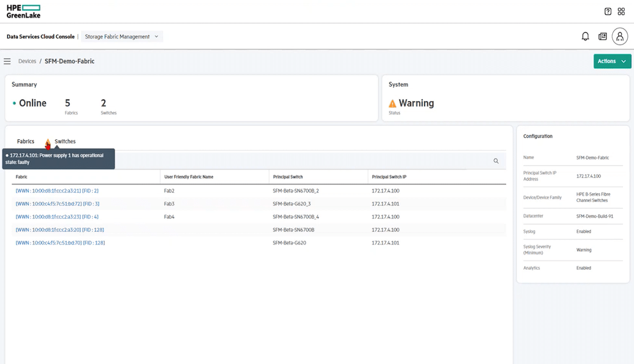Click the Fabric column header
Screen dimensions: 634x364
coord(22,177)
